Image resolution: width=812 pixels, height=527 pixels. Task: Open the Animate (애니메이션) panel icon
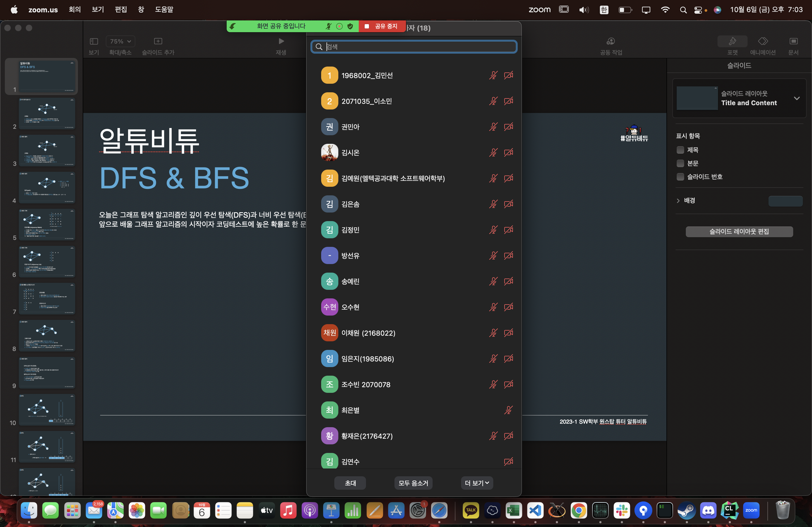(763, 41)
